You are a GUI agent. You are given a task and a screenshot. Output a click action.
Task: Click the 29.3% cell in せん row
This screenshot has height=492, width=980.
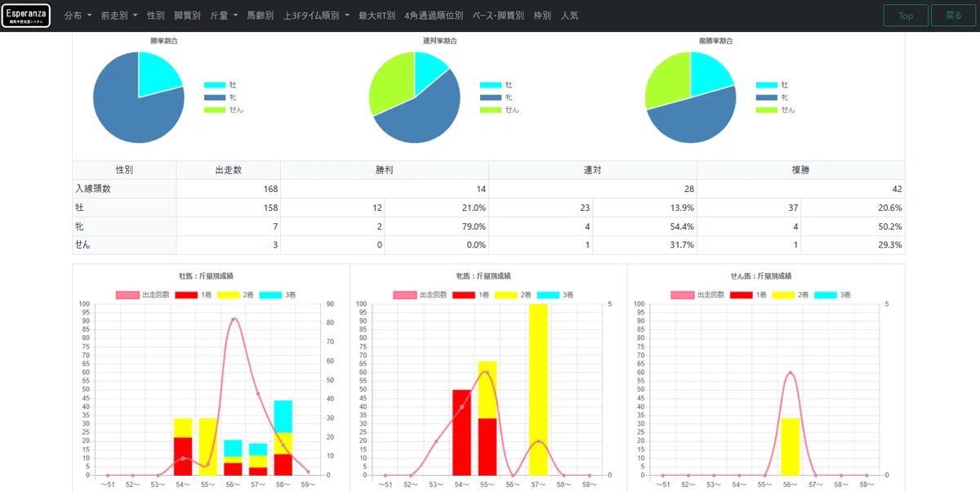[x=853, y=245]
